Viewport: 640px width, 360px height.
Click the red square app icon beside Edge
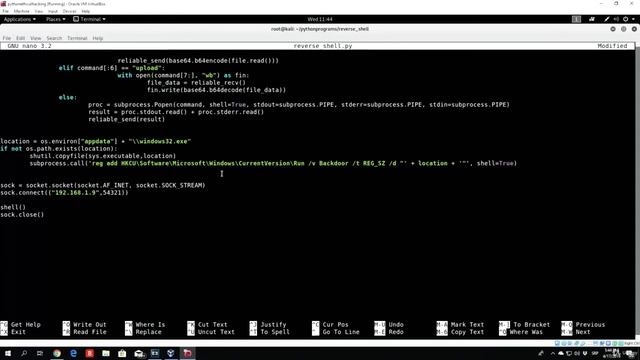90,353
